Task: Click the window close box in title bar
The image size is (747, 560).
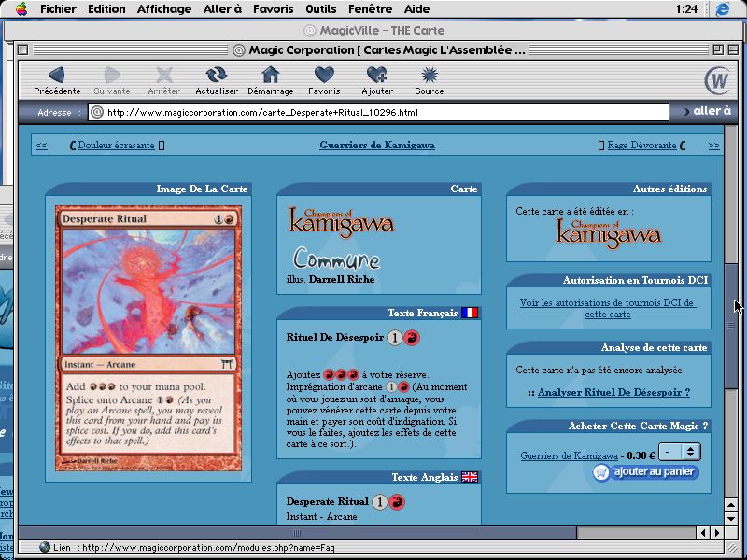Action: point(22,49)
